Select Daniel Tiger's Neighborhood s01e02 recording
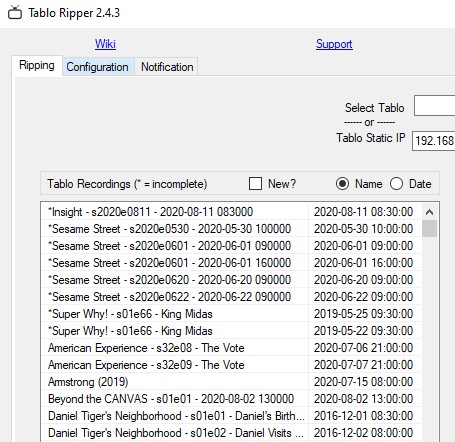 (231, 433)
